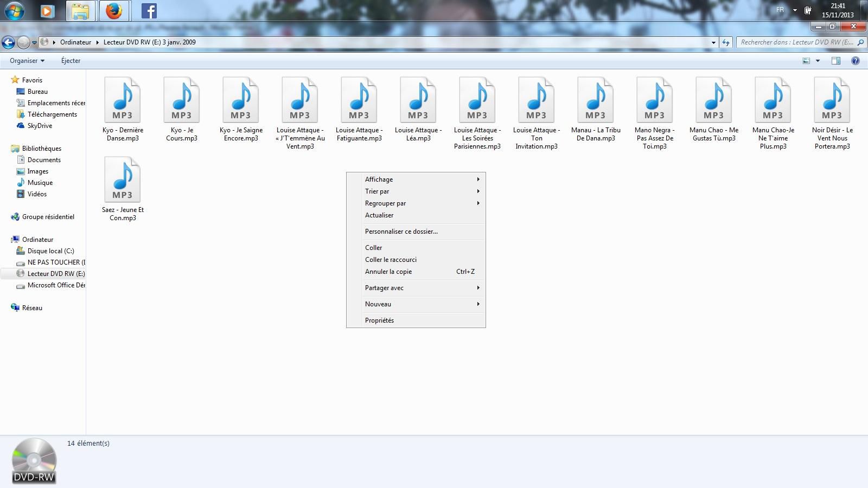The height and width of the screenshot is (488, 868).
Task: Open Disque local (C:) in sidebar
Action: click(50, 251)
